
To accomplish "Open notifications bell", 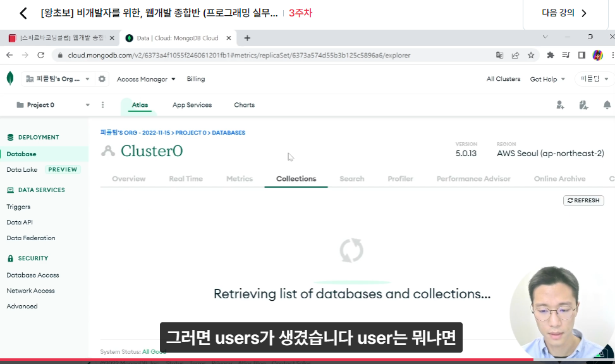I will tap(607, 105).
